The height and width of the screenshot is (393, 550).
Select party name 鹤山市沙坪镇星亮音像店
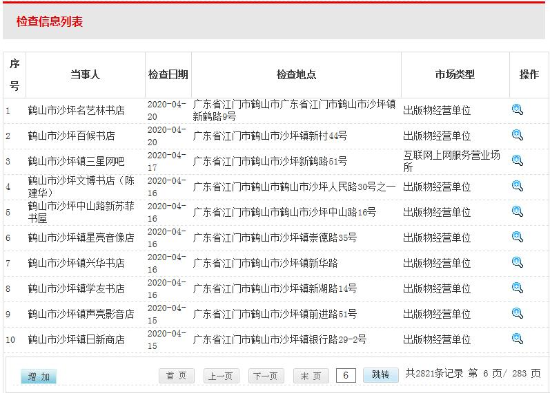[x=81, y=238]
